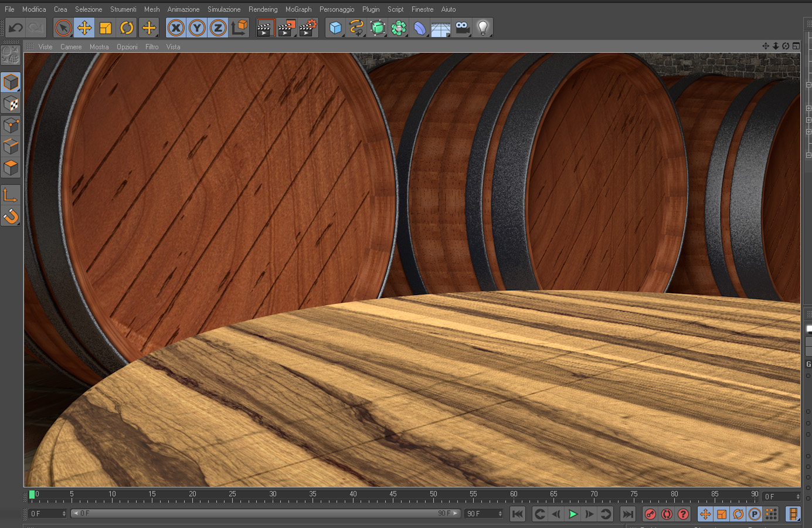Jump to end of animation
Image resolution: width=812 pixels, height=528 pixels.
pos(627,515)
